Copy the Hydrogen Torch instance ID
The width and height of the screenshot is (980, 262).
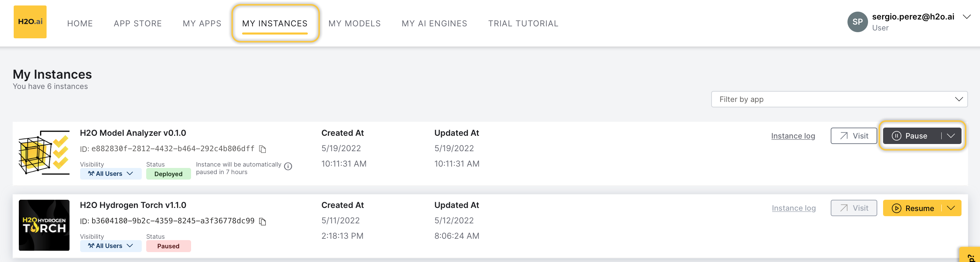(263, 221)
